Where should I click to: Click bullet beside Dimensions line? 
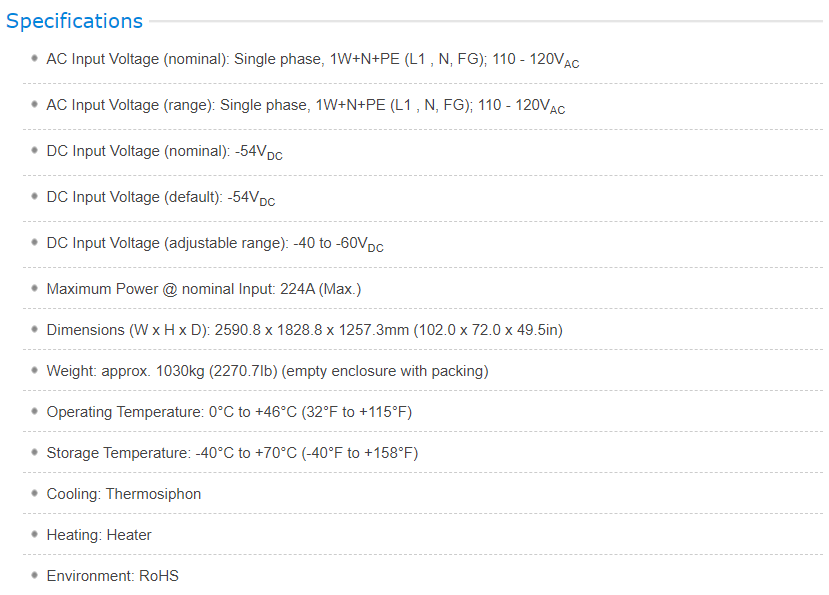(x=34, y=329)
